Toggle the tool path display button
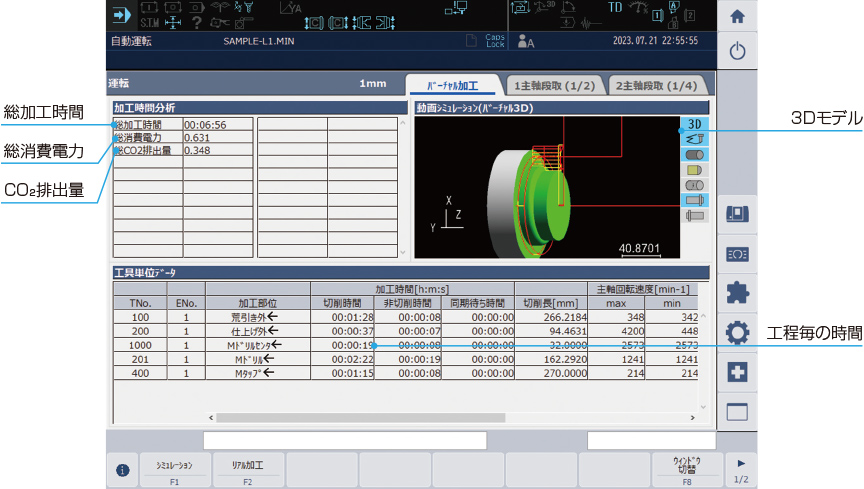The image size is (864, 489). tap(695, 140)
